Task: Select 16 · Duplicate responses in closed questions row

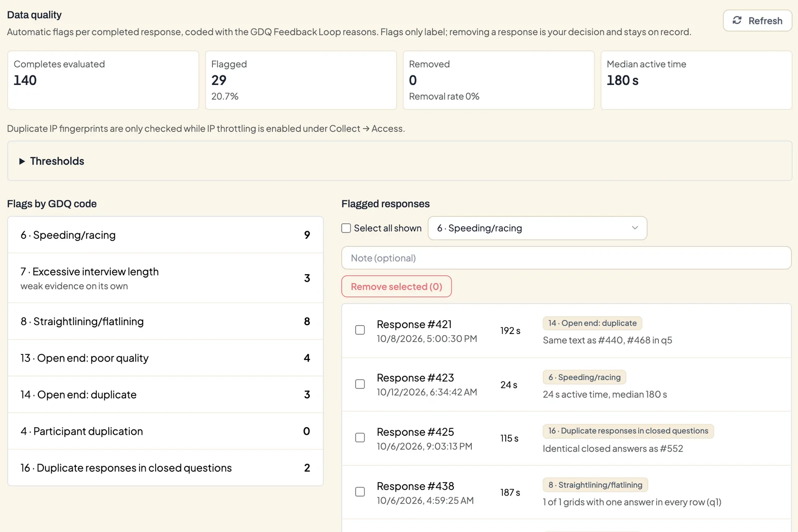Action: tap(165, 468)
